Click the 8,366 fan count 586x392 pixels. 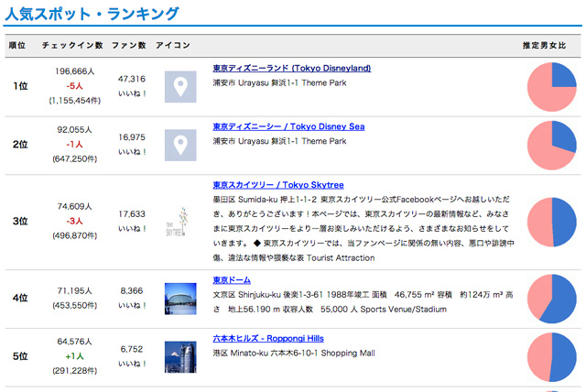coord(132,291)
